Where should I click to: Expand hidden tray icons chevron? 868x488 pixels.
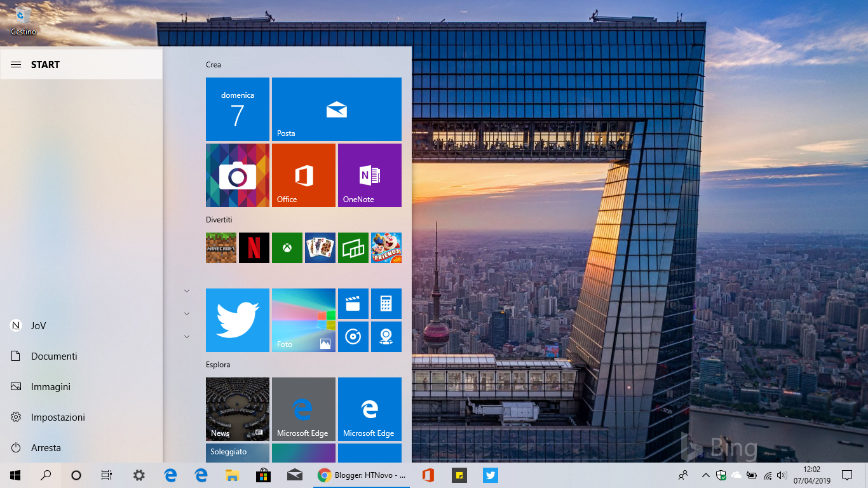[x=705, y=475]
